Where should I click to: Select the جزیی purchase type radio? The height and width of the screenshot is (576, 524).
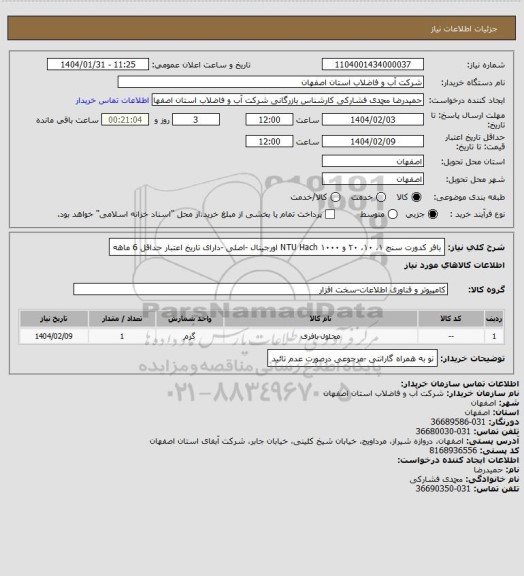[433, 214]
